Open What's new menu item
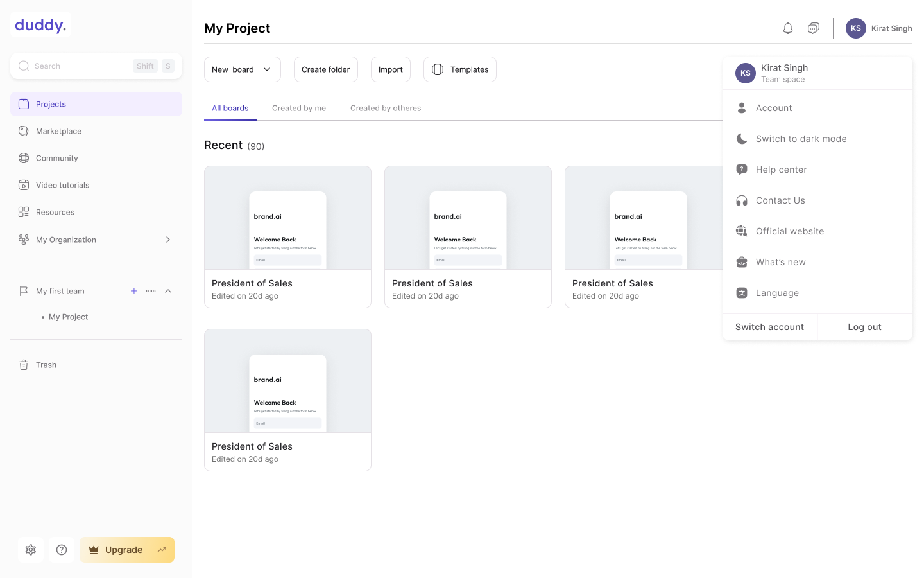 point(817,262)
